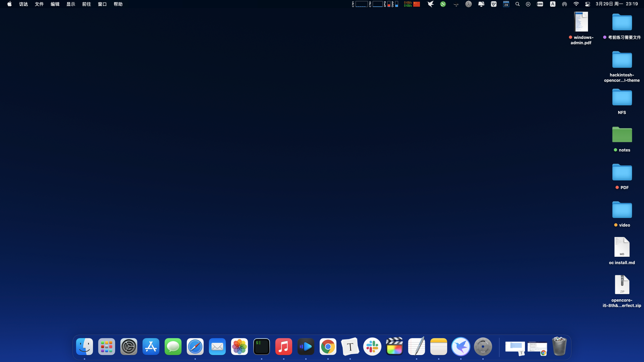Open Control Center from menu bar

coord(588,4)
